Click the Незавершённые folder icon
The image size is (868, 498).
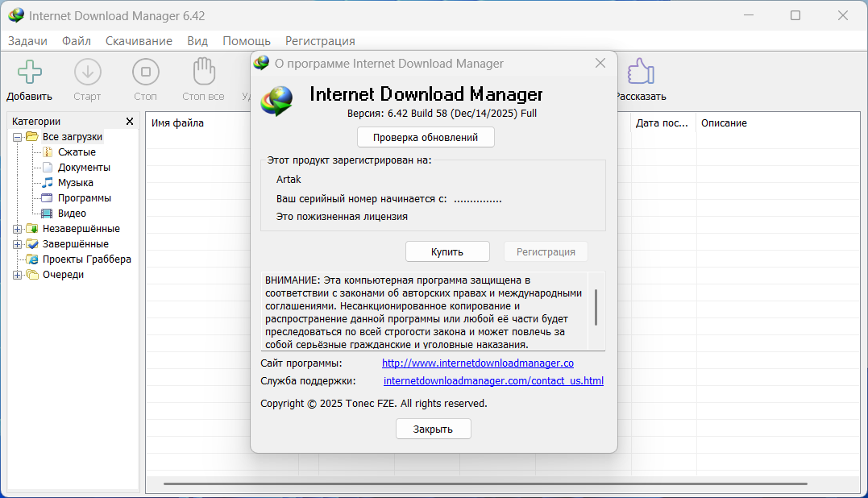[x=32, y=229]
